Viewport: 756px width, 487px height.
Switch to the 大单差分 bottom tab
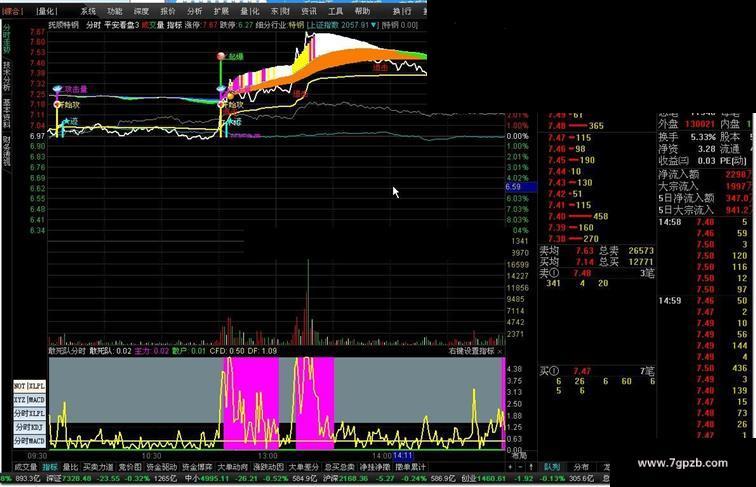pyautogui.click(x=304, y=467)
